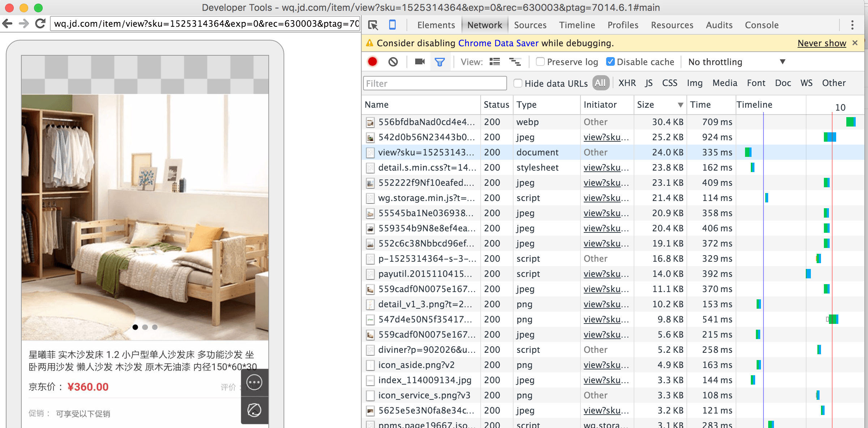Viewport: 868px width, 428px height.
Task: Activate the inspect element cursor icon
Action: pyautogui.click(x=373, y=25)
